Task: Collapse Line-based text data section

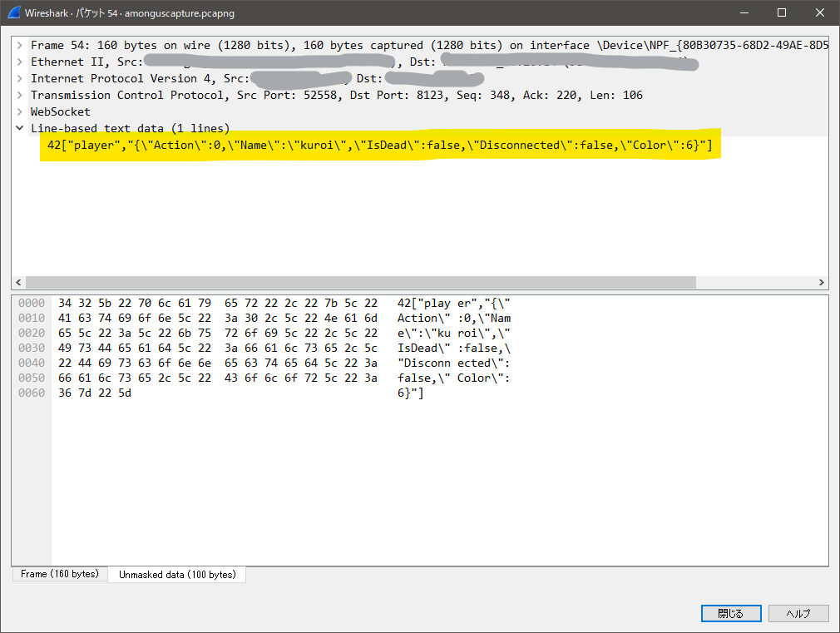Action: 19,128
